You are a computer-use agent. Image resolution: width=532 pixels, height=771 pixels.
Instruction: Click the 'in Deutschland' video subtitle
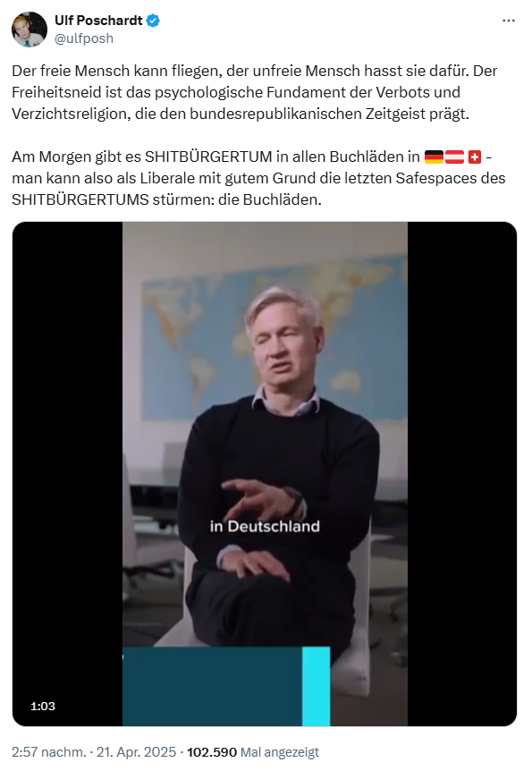coord(265,526)
